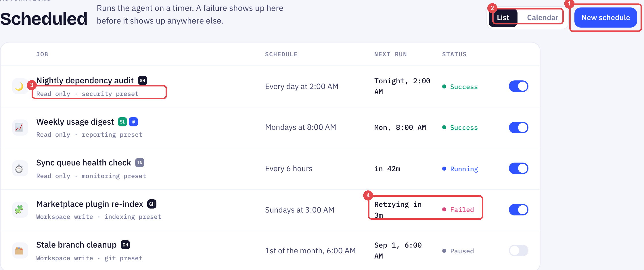
Task: Create a New schedule
Action: (605, 18)
